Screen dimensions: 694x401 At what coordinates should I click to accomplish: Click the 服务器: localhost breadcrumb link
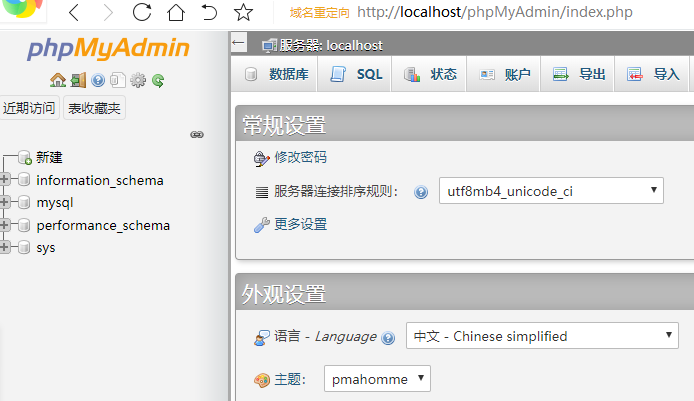point(331,46)
